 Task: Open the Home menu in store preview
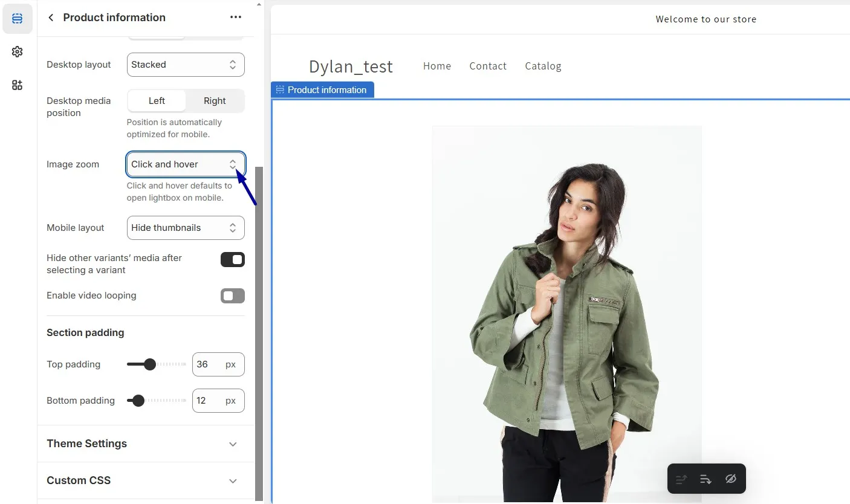pyautogui.click(x=437, y=66)
